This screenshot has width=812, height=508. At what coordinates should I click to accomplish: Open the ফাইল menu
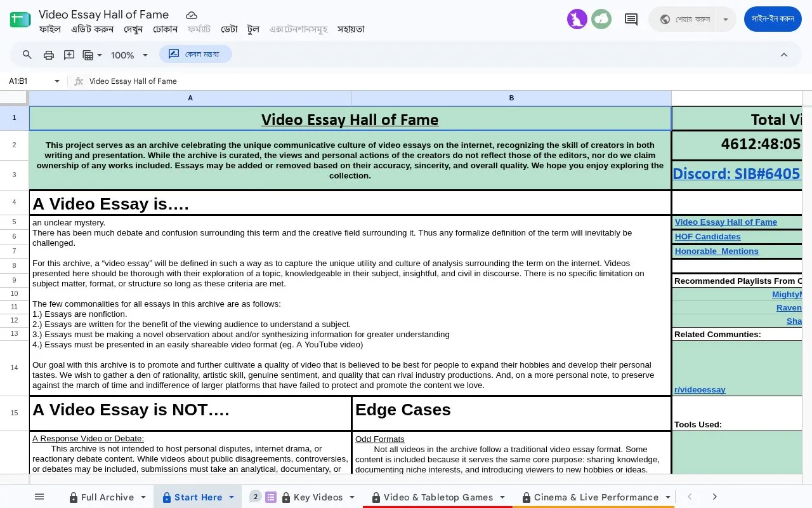pos(49,29)
